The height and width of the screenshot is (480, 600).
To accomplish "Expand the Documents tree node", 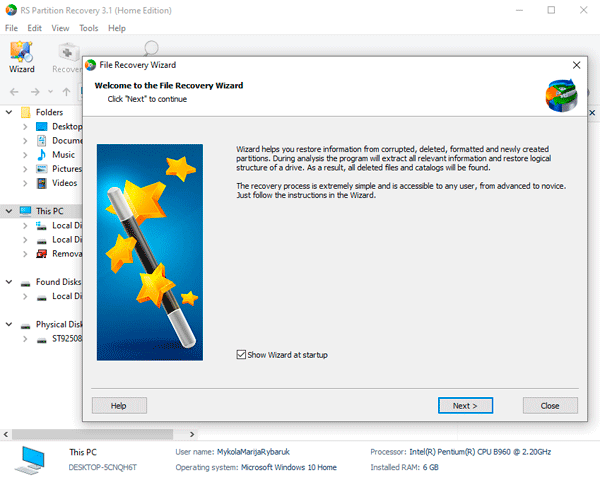I will [x=25, y=140].
